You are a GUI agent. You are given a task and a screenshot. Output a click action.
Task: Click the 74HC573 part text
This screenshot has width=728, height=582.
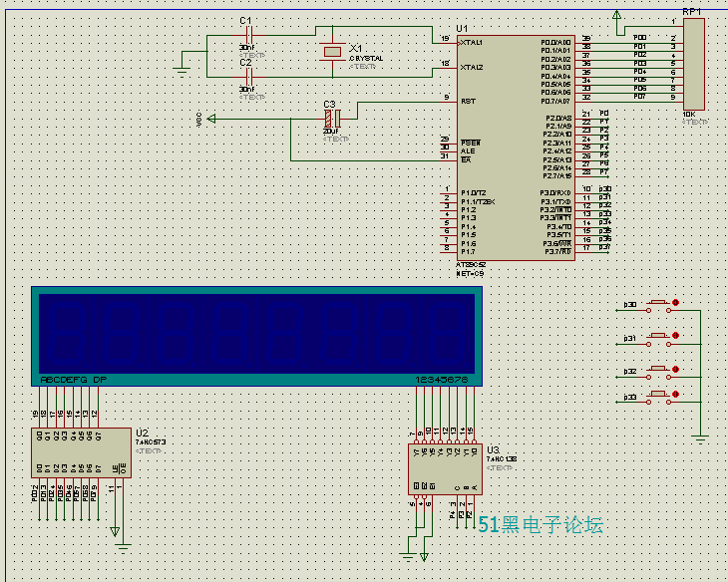[151, 442]
